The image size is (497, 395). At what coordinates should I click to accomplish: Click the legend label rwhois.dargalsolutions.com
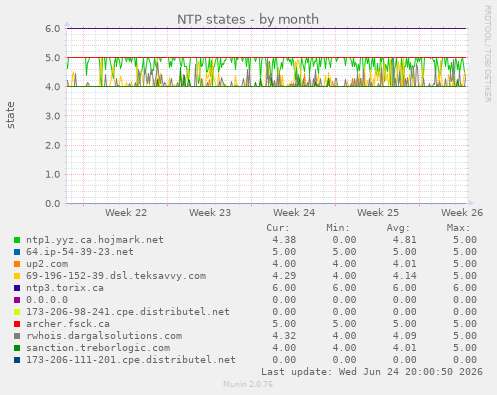[104, 336]
